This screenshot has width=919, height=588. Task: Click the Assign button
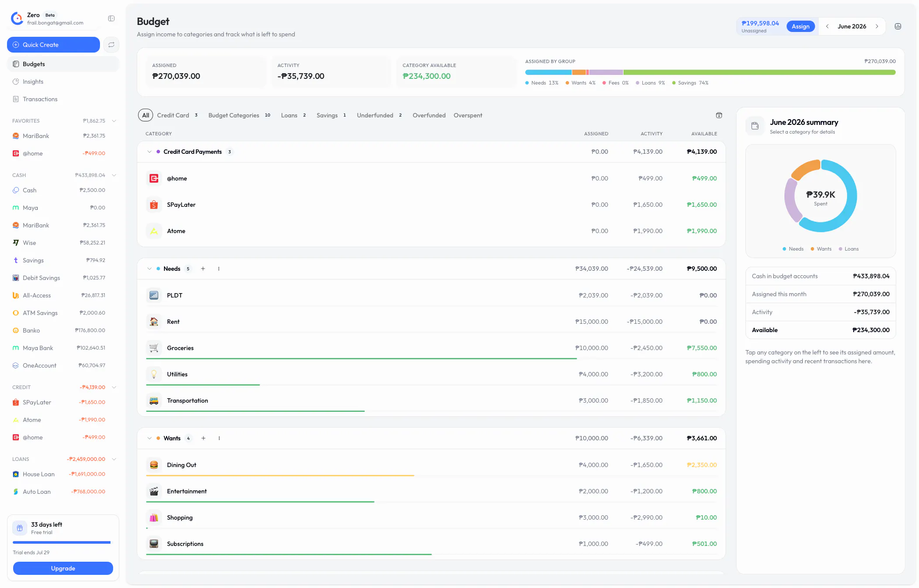click(801, 26)
